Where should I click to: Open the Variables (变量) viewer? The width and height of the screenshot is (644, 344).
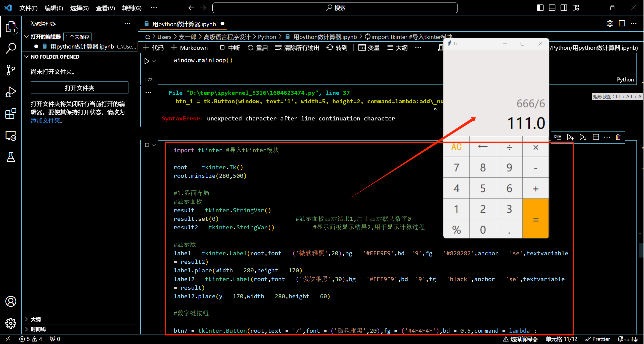click(x=369, y=48)
